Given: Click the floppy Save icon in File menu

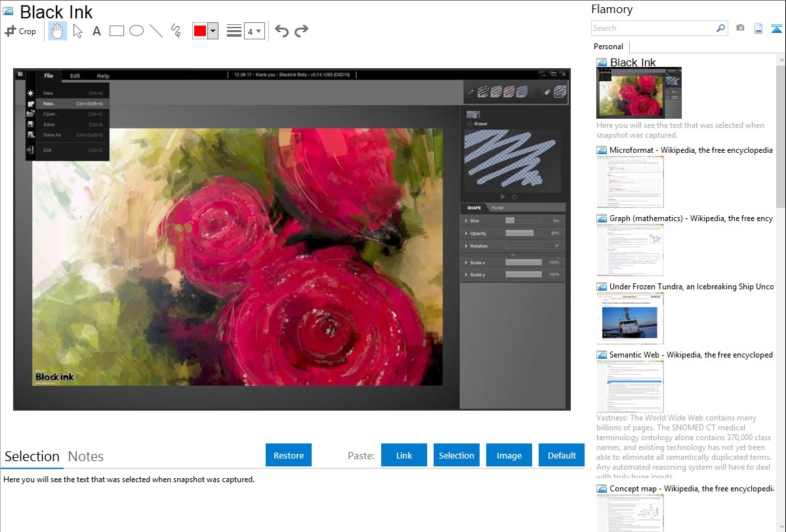Looking at the screenshot, I should coord(31,124).
